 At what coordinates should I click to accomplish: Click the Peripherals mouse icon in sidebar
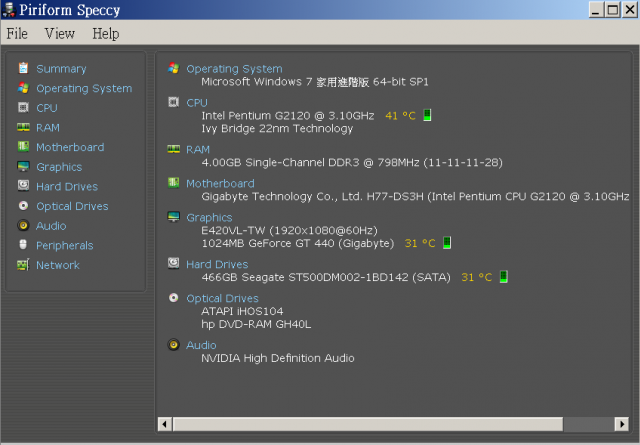(x=23, y=245)
